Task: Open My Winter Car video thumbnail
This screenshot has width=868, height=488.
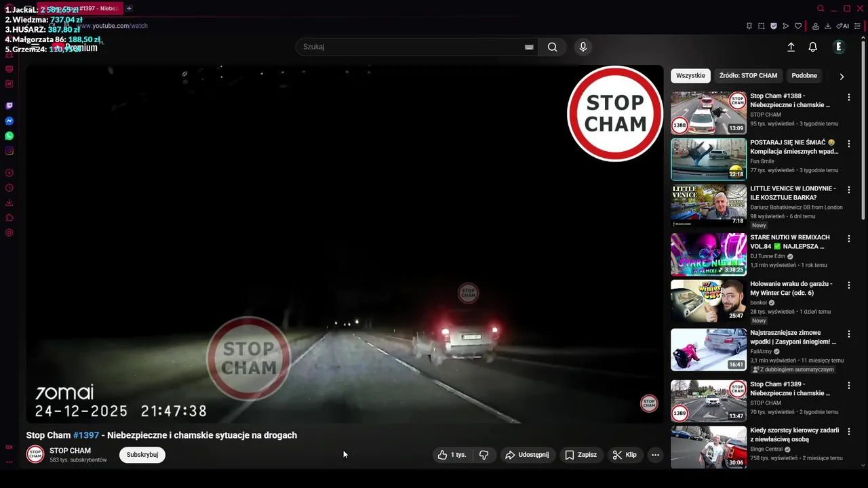Action: (x=709, y=301)
